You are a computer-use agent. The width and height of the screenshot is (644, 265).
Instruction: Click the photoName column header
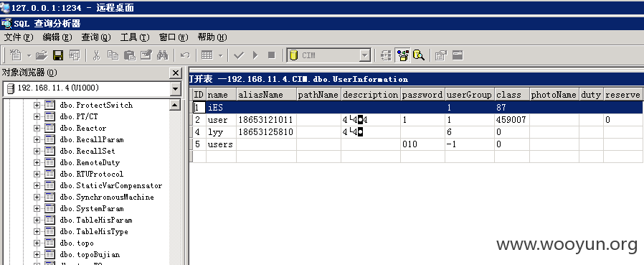point(554,95)
